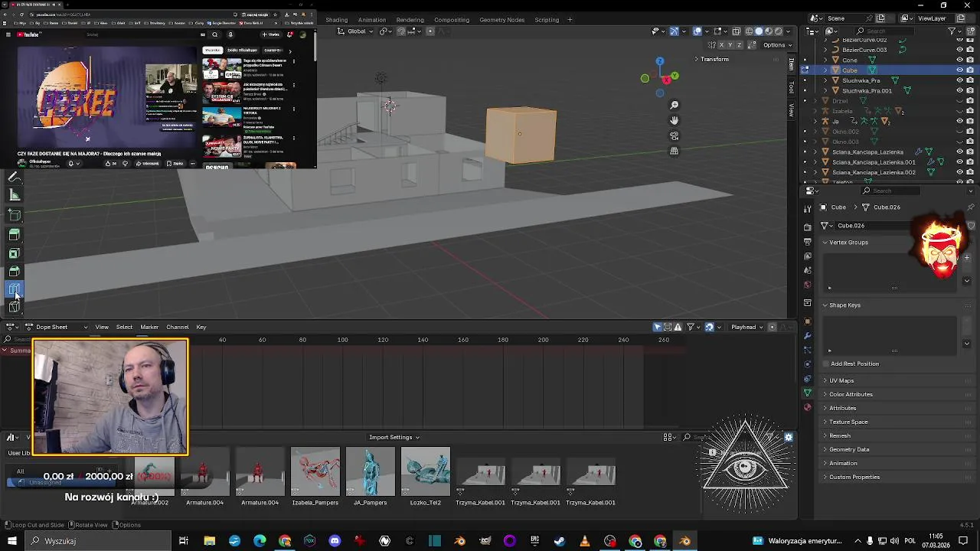This screenshot has width=980, height=551.
Task: Select material preview viewport shading
Action: pos(769,31)
